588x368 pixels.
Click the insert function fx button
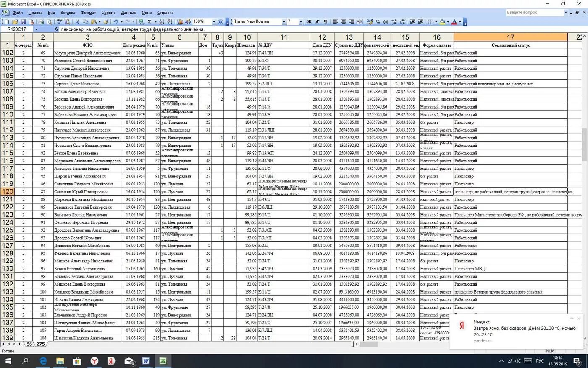coord(57,29)
